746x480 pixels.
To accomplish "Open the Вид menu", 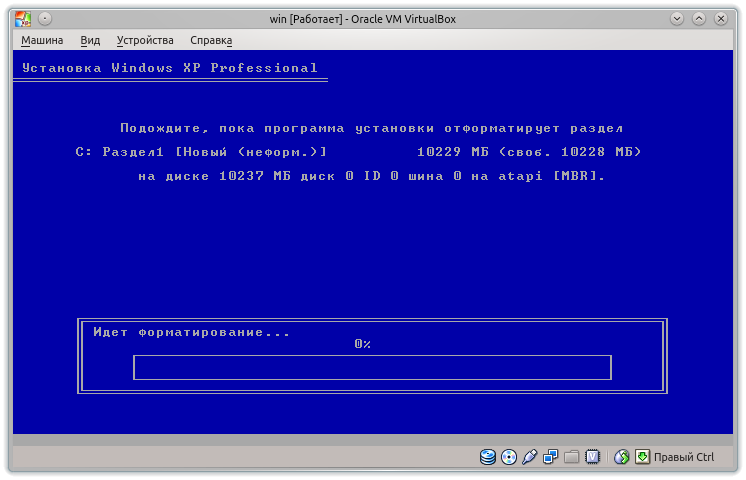I will point(90,40).
